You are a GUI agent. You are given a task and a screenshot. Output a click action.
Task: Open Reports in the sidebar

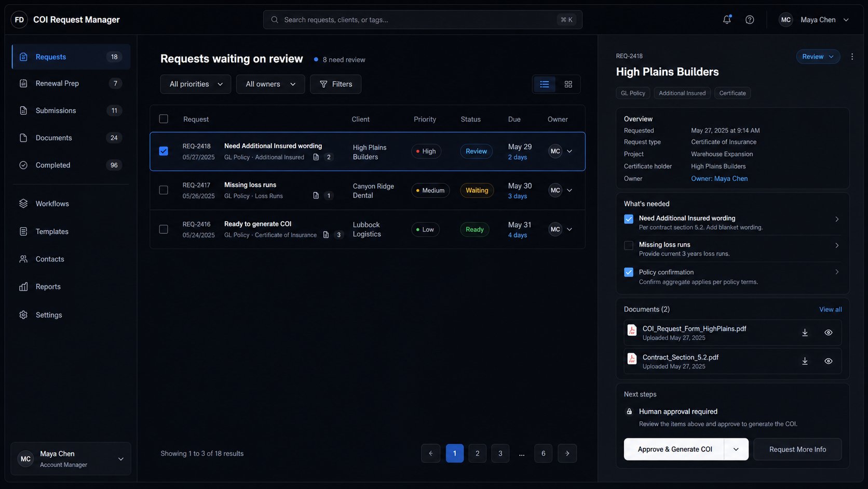[71, 287]
